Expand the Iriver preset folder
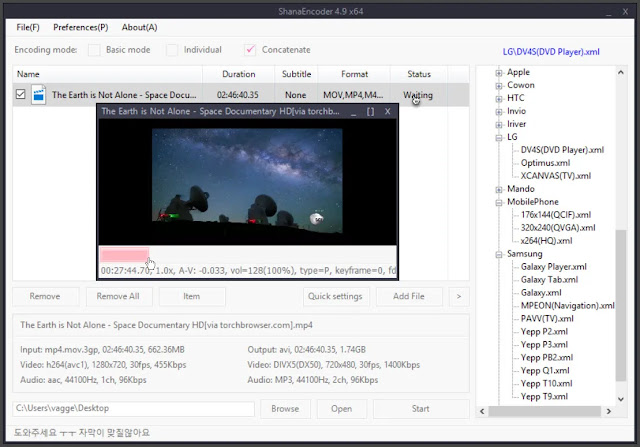The height and width of the screenshot is (447, 640). [x=498, y=125]
